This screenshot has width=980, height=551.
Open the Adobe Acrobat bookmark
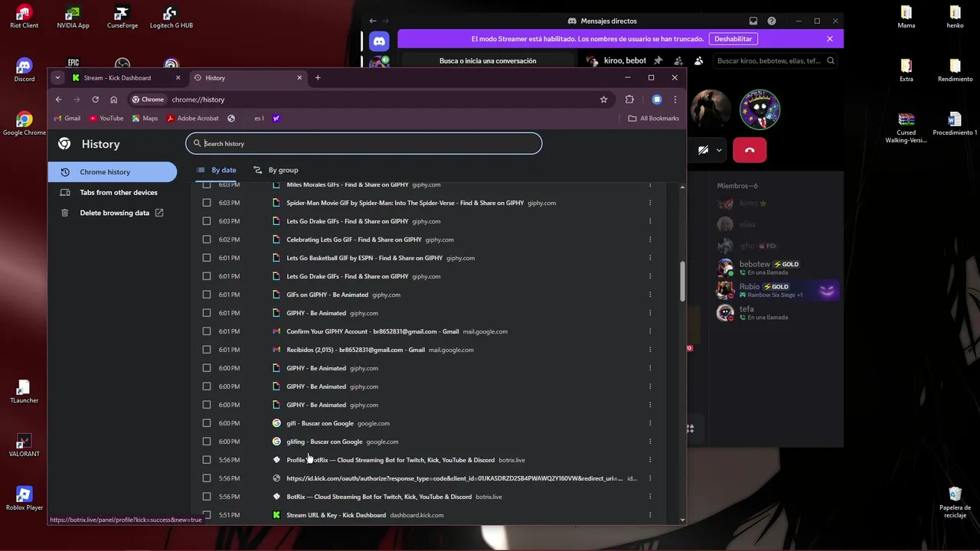192,119
